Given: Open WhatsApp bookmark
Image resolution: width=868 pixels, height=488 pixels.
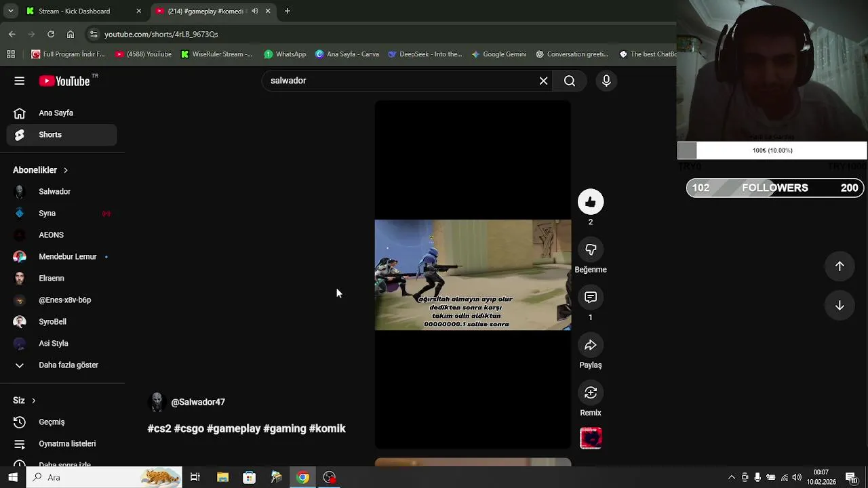Looking at the screenshot, I should tap(285, 54).
